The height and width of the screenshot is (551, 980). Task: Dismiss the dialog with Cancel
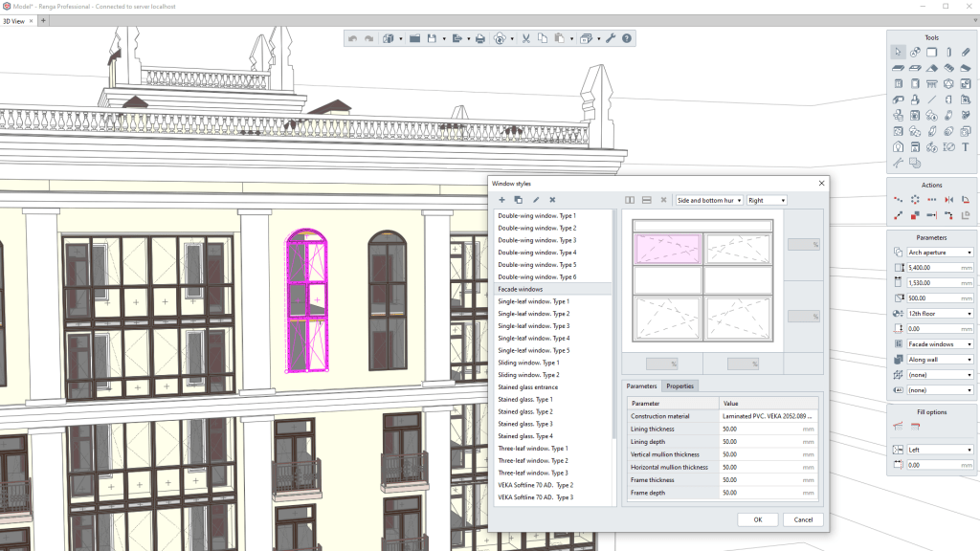pyautogui.click(x=803, y=519)
